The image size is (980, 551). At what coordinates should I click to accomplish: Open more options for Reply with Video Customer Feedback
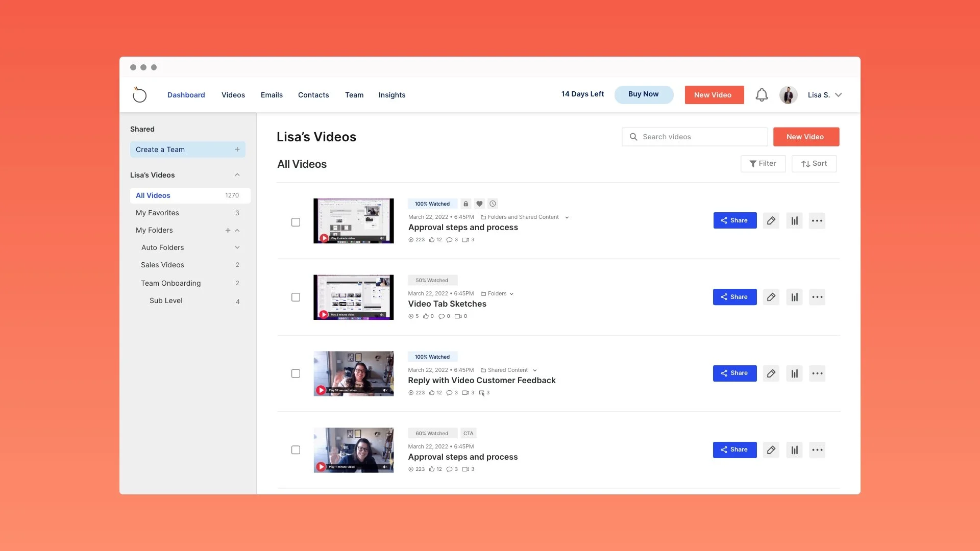[817, 373]
